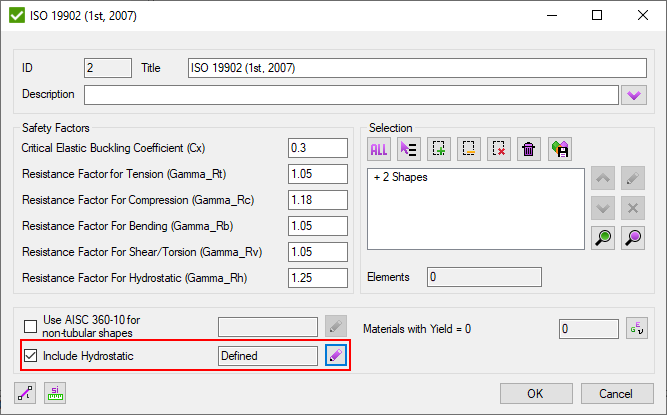Close the ISO 19902 dialog window

coord(643,15)
